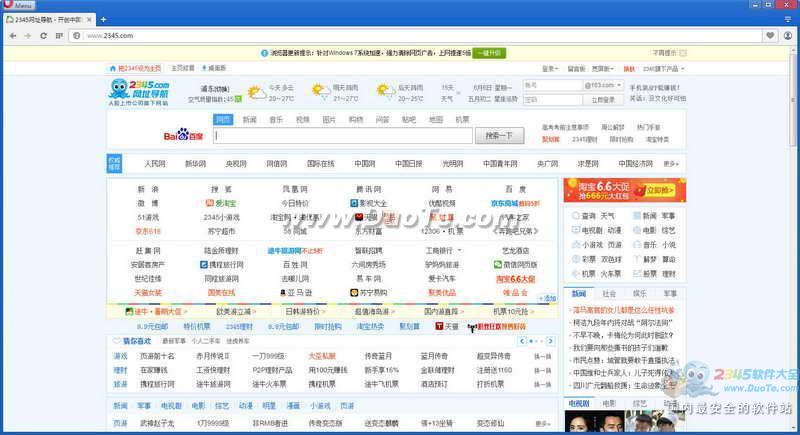Open 微信网页版 with green icon
Viewport: 800px width, 435px height.
coord(515,265)
